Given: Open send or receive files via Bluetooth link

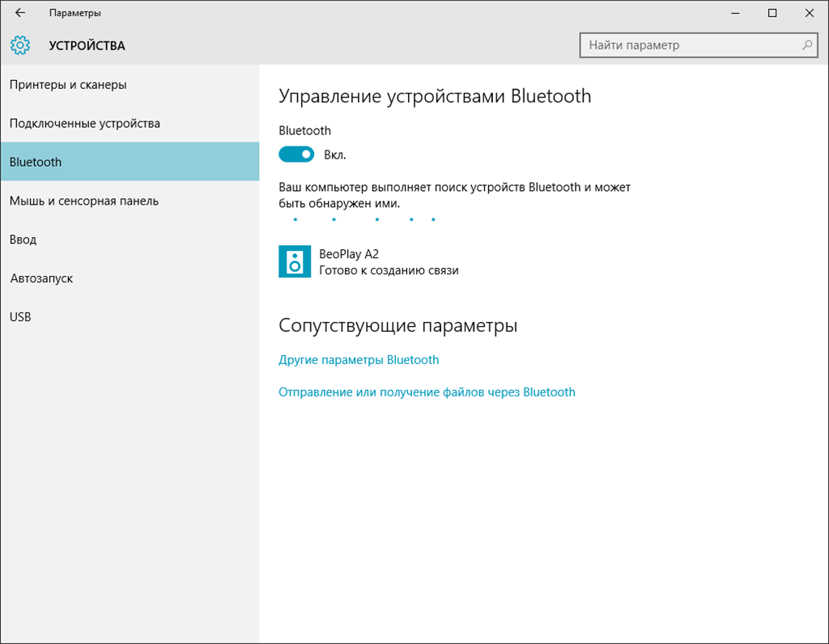Looking at the screenshot, I should point(427,392).
